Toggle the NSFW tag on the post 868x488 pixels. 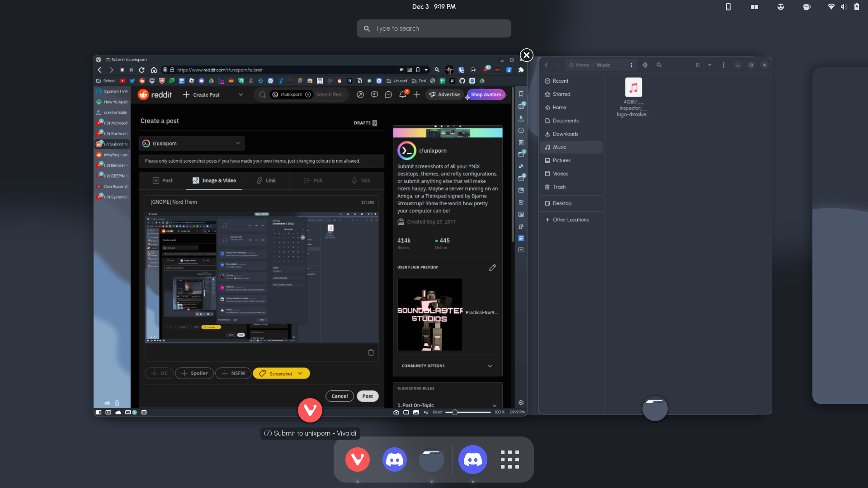click(x=233, y=373)
